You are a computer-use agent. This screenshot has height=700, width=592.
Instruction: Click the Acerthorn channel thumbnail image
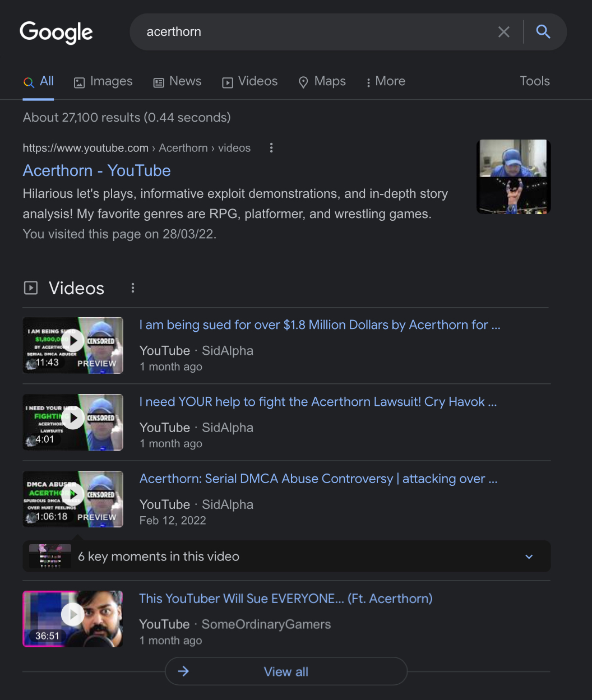point(514,177)
